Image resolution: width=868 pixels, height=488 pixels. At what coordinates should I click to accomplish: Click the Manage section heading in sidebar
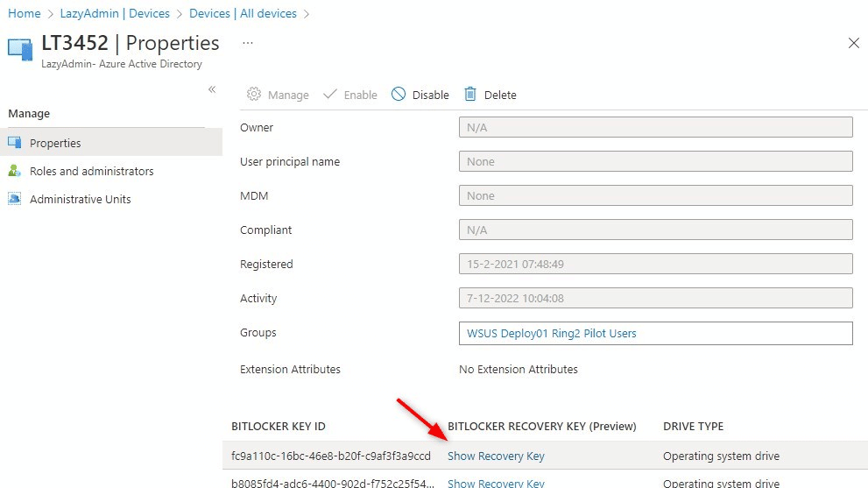[x=29, y=113]
